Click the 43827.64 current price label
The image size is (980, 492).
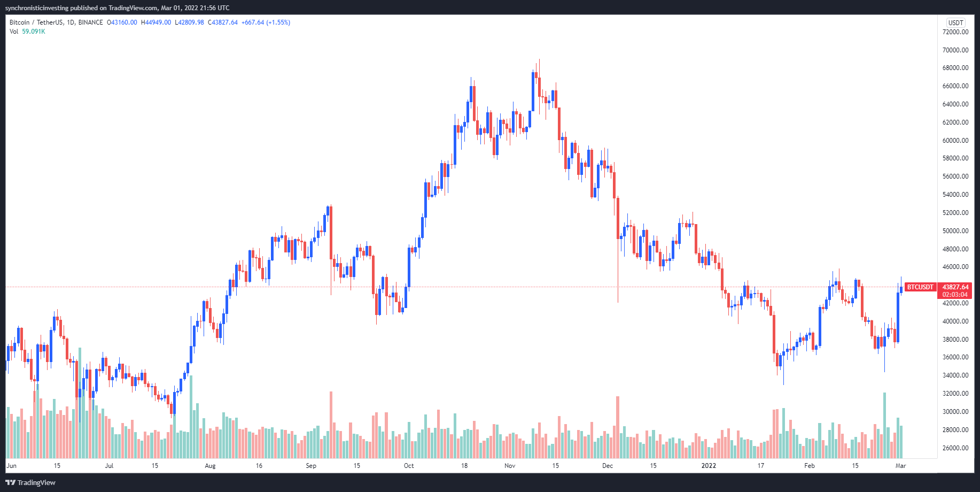pyautogui.click(x=955, y=287)
